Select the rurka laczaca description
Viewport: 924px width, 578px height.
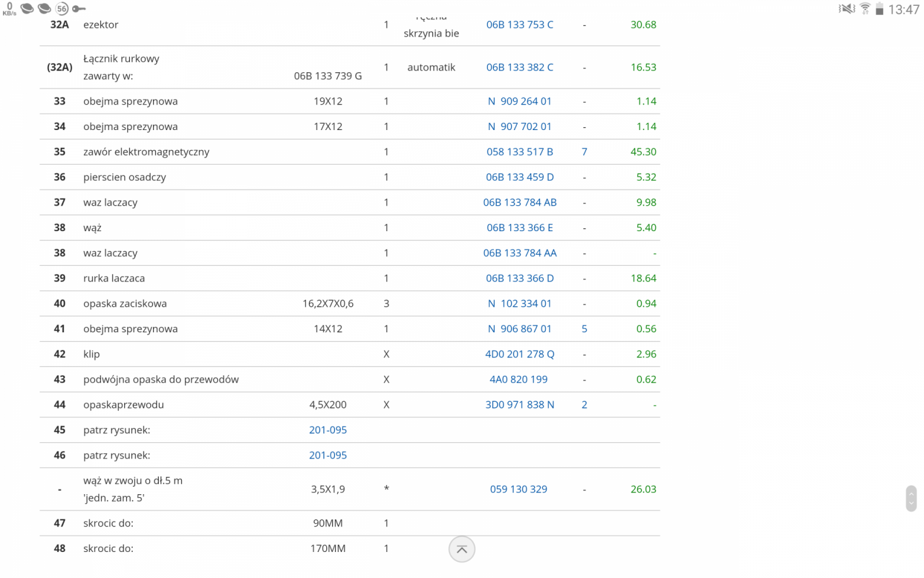(x=114, y=279)
